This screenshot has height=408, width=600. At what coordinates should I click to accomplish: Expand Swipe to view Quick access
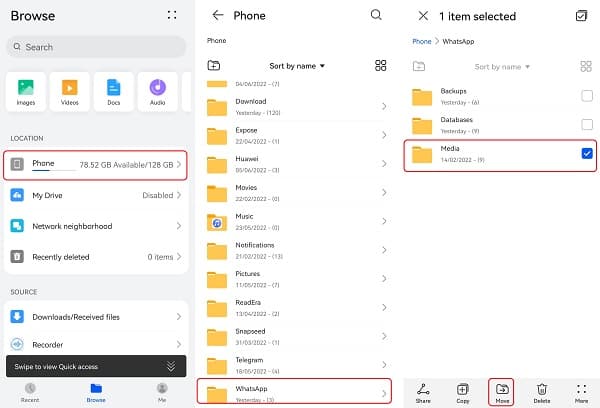pyautogui.click(x=171, y=366)
